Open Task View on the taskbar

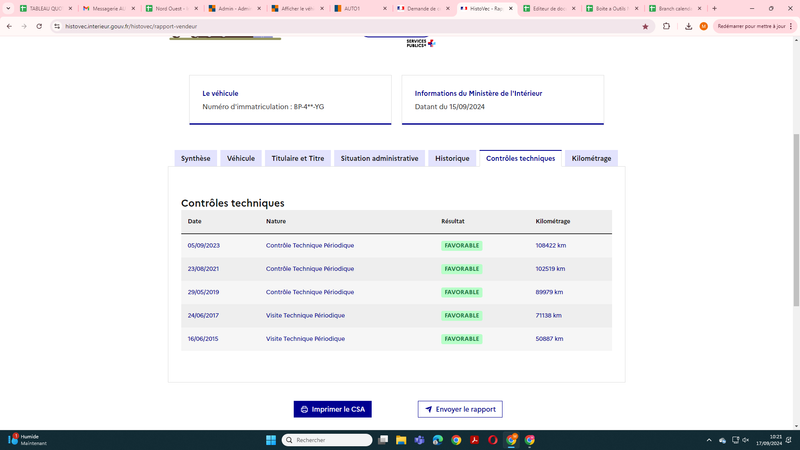coord(383,440)
